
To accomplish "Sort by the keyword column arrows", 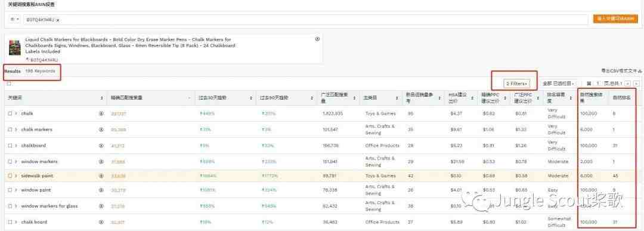I will pos(101,98).
